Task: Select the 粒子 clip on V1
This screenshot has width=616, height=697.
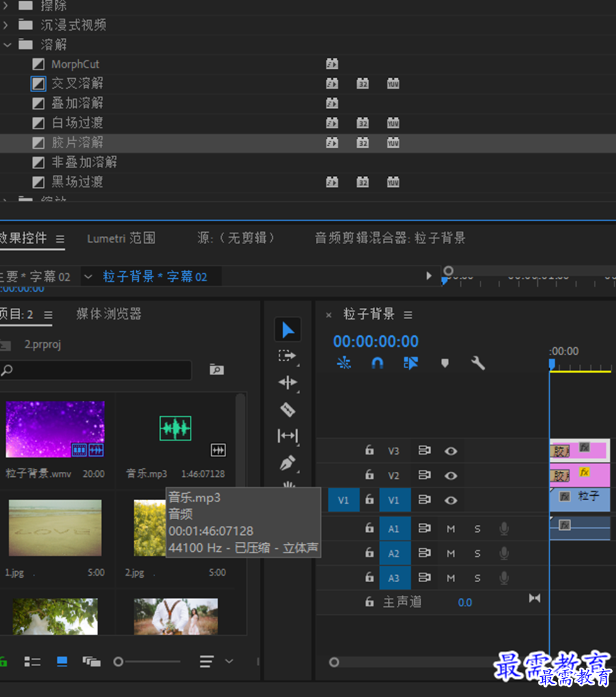Action: (579, 500)
